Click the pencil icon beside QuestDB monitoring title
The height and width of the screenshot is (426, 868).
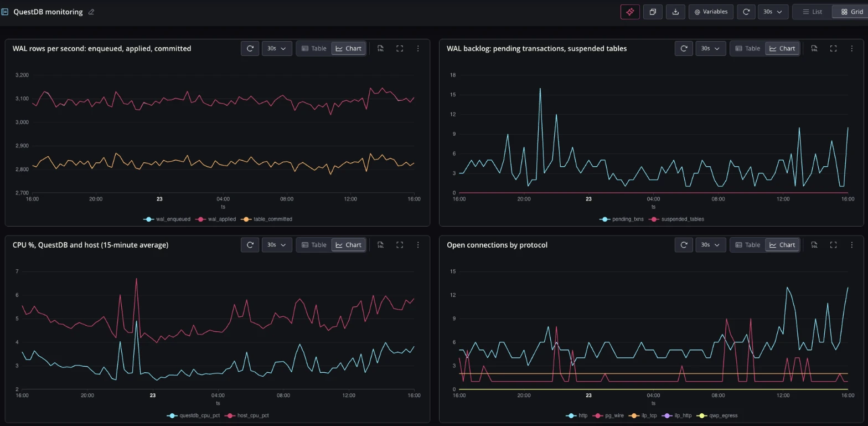[91, 12]
